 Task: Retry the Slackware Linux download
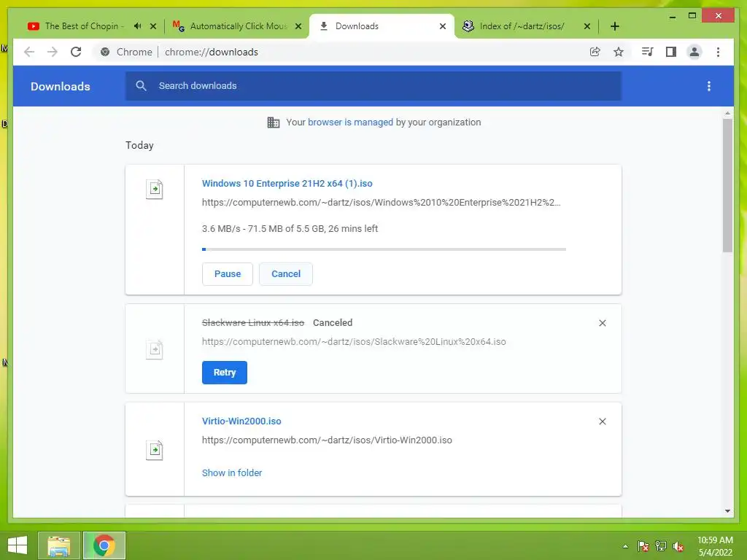pos(225,373)
